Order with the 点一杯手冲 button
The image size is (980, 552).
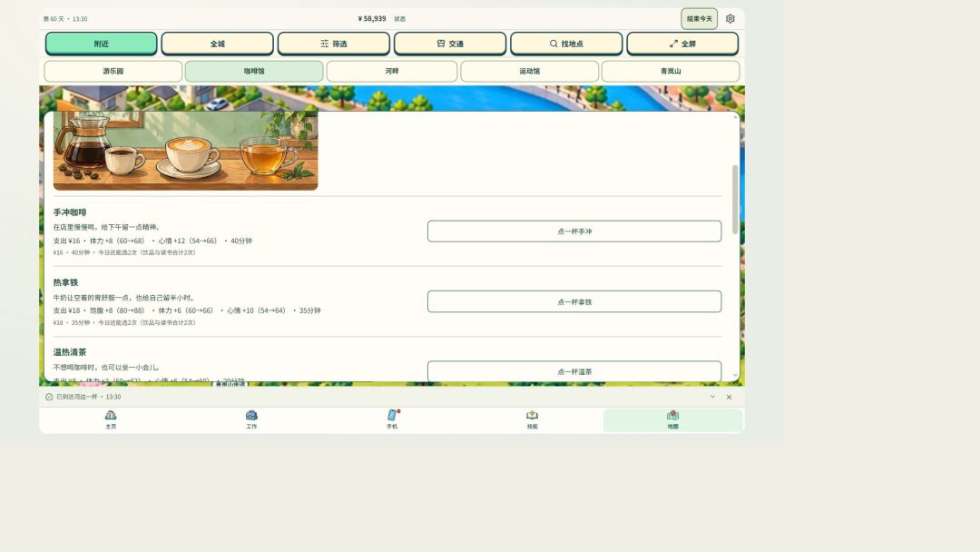tap(574, 232)
